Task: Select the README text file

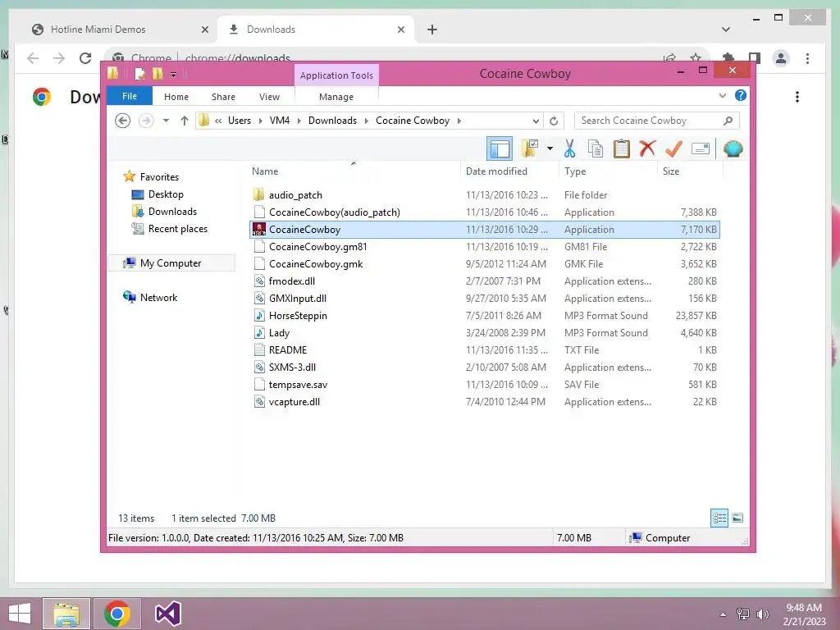Action: coord(486,349)
